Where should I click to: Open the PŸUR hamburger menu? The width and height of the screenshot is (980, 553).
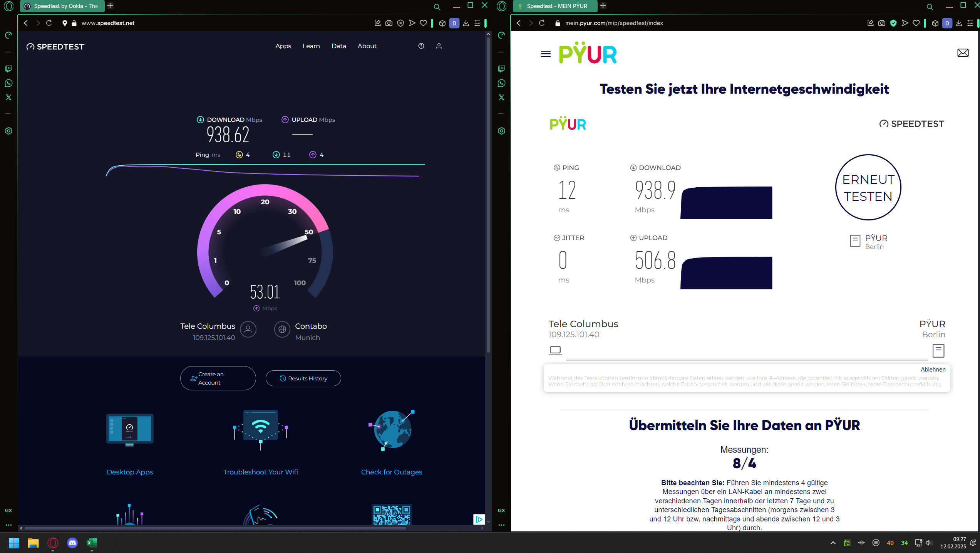click(x=546, y=54)
